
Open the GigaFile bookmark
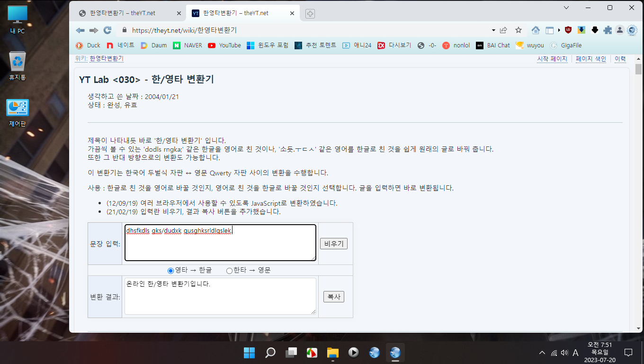[566, 45]
